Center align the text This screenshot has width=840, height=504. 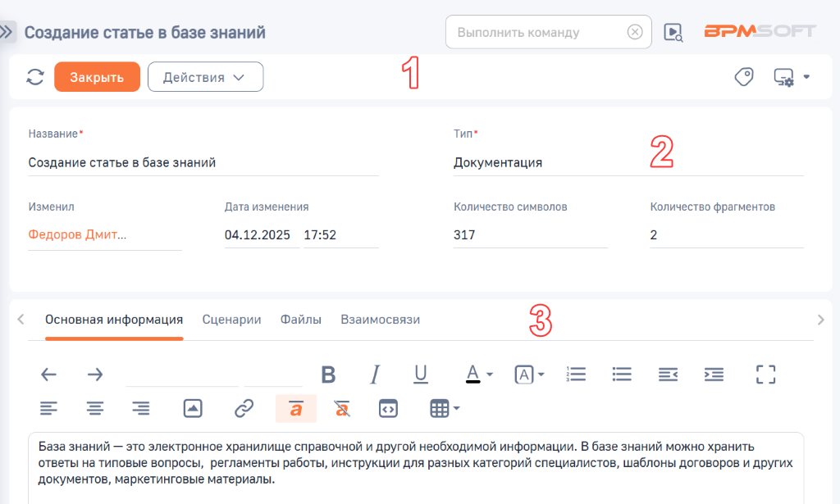tap(95, 409)
